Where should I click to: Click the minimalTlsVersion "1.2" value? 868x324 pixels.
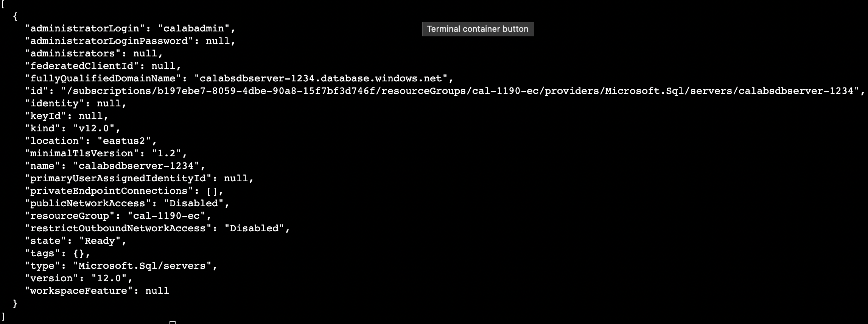pyautogui.click(x=166, y=153)
